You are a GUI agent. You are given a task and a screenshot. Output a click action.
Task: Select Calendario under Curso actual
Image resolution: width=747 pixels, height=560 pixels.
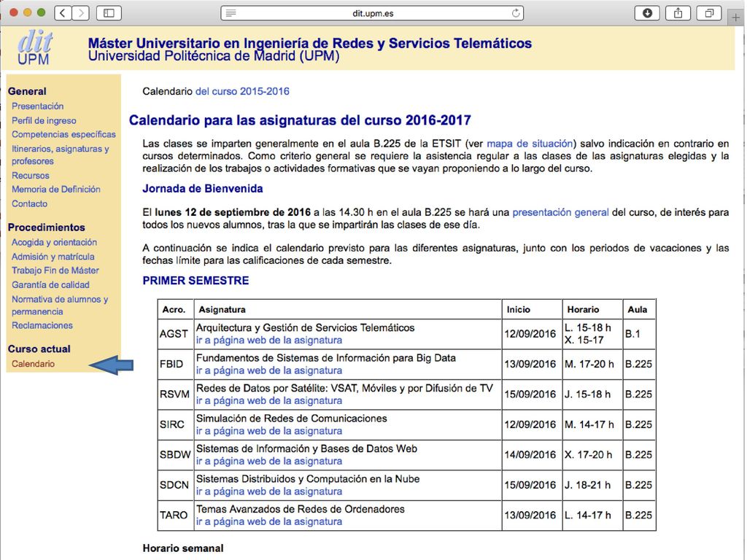coord(34,364)
